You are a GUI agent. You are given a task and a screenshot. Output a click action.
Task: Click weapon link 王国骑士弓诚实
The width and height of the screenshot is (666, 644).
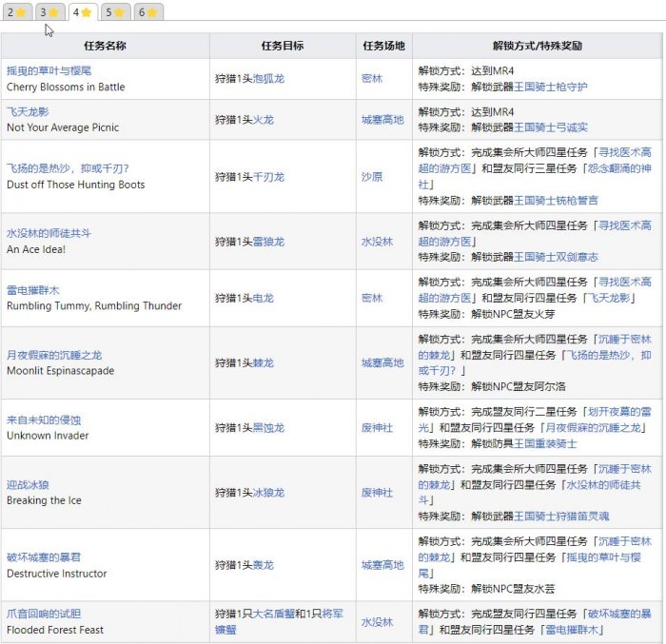point(552,127)
